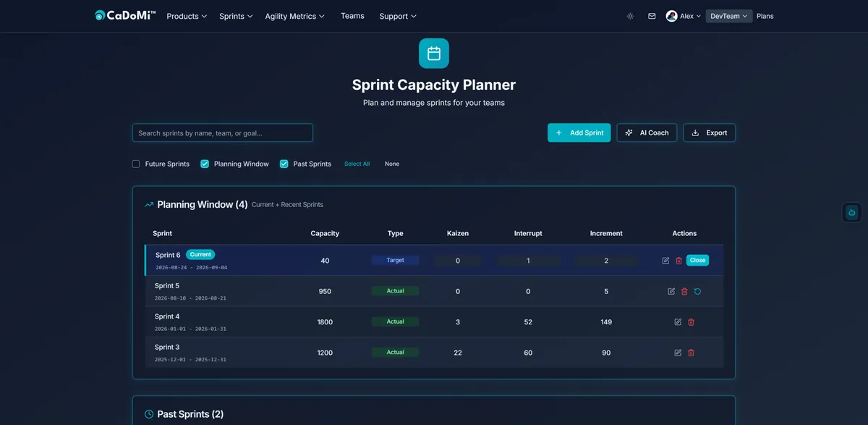The height and width of the screenshot is (425, 868).
Task: Expand the Agility Metrics menu
Action: (x=294, y=16)
